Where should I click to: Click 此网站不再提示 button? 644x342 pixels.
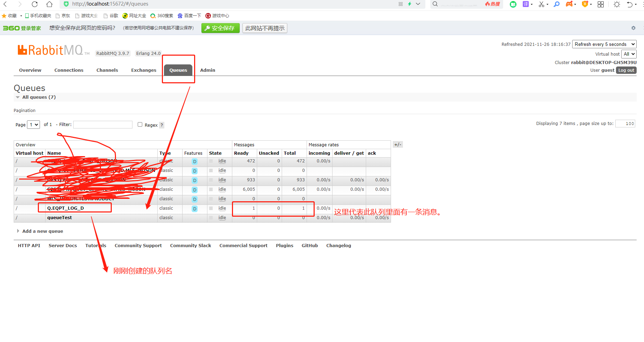click(265, 28)
